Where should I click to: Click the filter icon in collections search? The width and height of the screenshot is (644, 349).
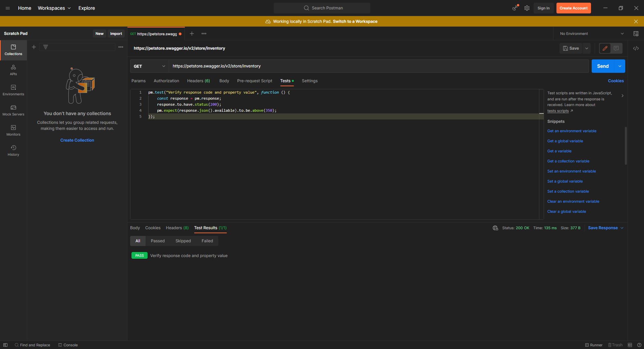pyautogui.click(x=46, y=47)
